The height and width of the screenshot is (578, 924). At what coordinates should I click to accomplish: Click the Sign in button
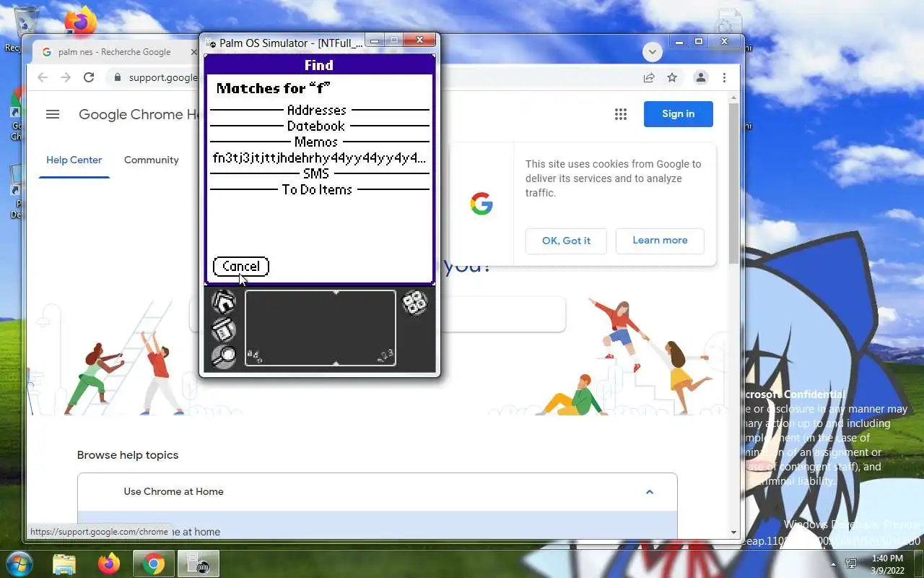[679, 113]
